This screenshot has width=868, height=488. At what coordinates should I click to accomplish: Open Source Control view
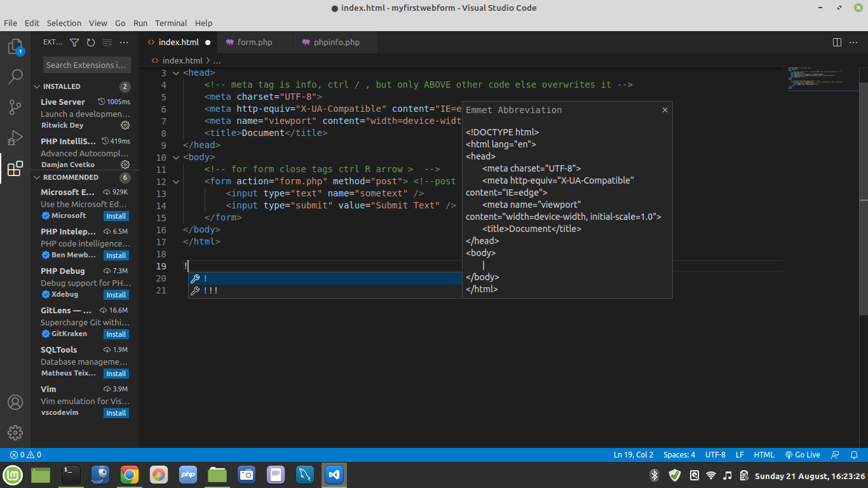[15, 107]
